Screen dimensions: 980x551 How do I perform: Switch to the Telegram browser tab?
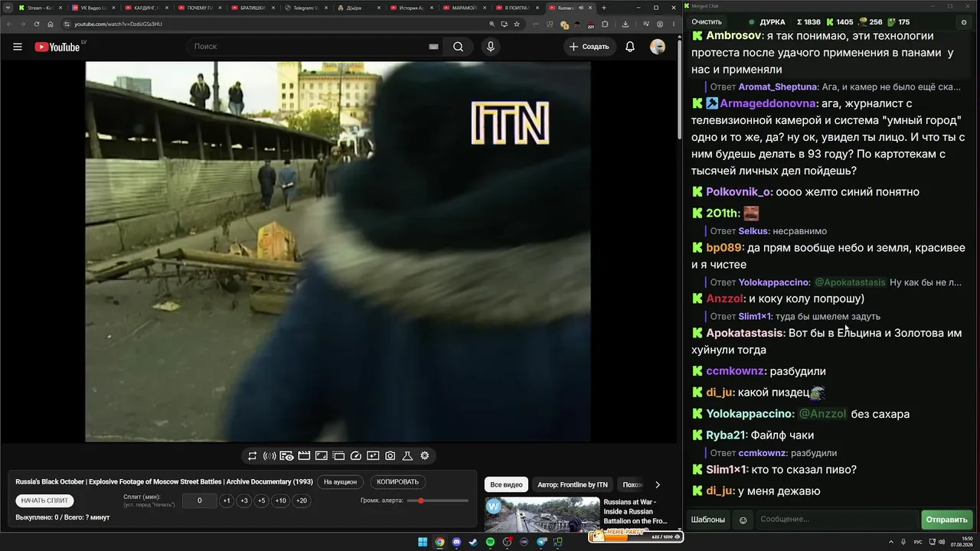point(305,8)
